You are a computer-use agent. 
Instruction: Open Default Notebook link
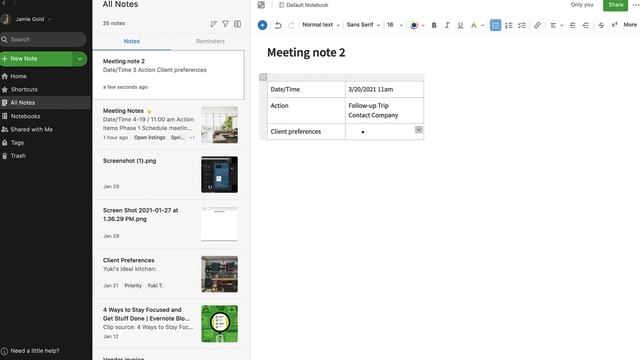coord(303,5)
